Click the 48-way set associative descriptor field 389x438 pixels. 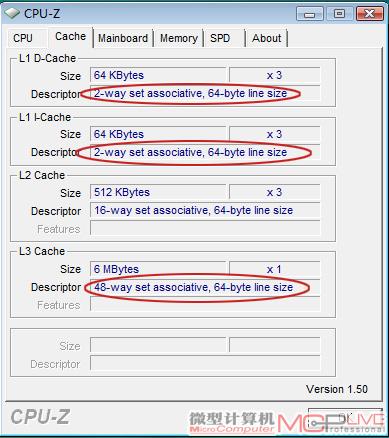tap(205, 287)
